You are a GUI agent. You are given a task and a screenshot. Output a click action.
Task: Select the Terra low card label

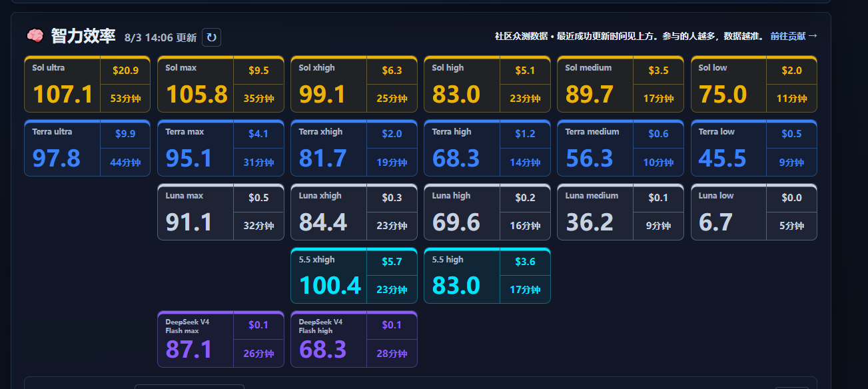click(x=717, y=132)
